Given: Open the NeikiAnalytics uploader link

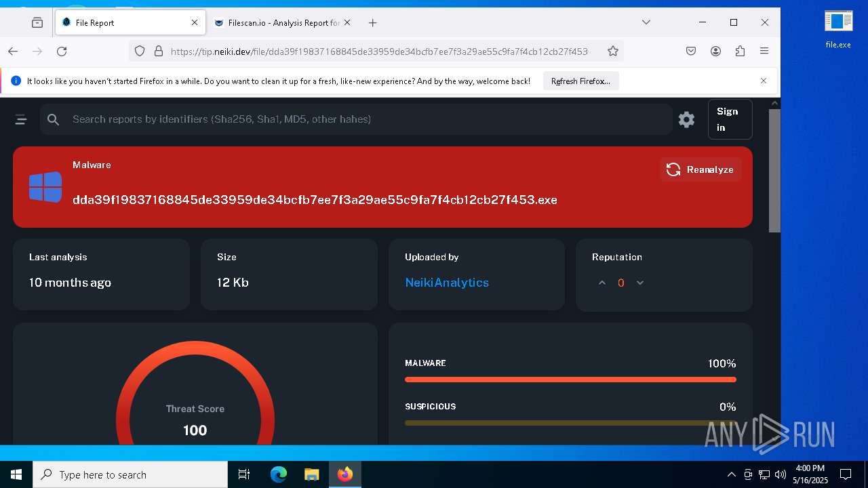Looking at the screenshot, I should [x=447, y=283].
